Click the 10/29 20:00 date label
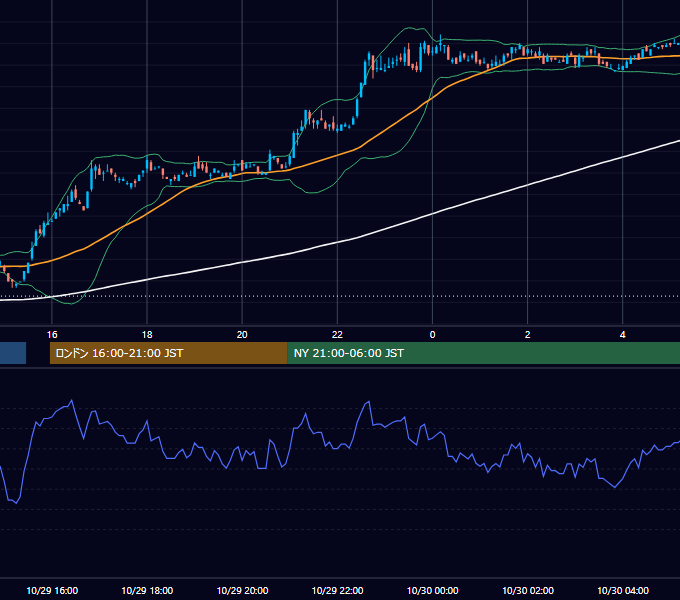680x600 pixels. (x=242, y=590)
